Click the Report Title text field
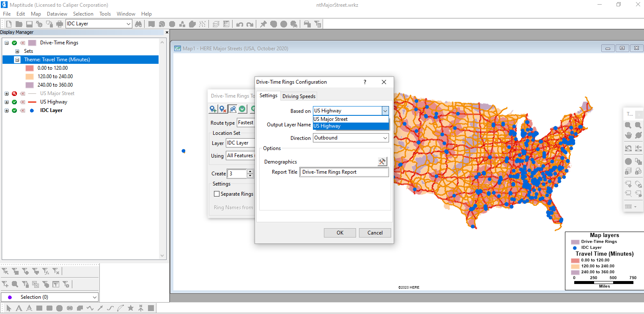The height and width of the screenshot is (314, 644). (344, 172)
